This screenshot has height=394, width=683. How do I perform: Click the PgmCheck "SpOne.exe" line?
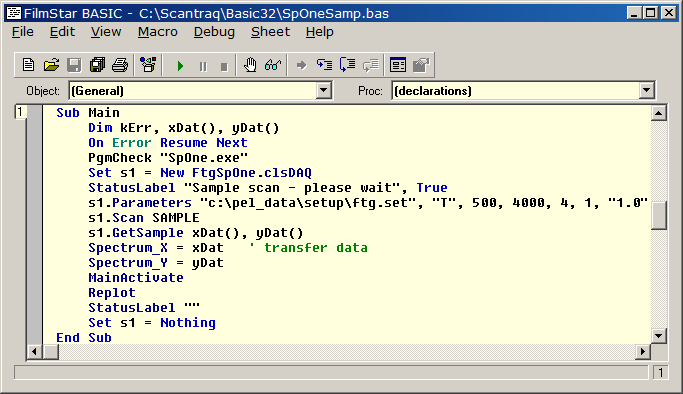point(168,158)
